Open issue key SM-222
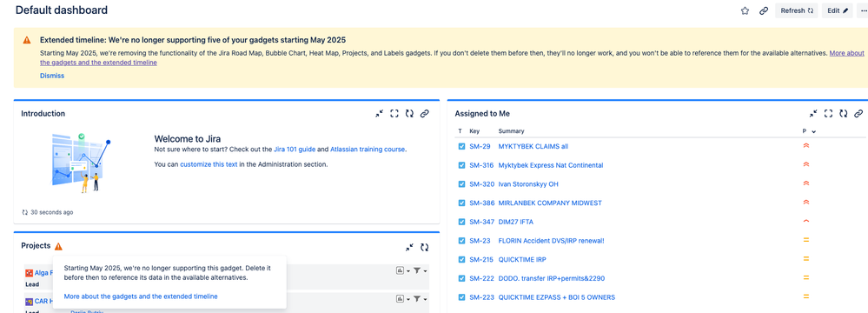The height and width of the screenshot is (313, 868). 481,278
